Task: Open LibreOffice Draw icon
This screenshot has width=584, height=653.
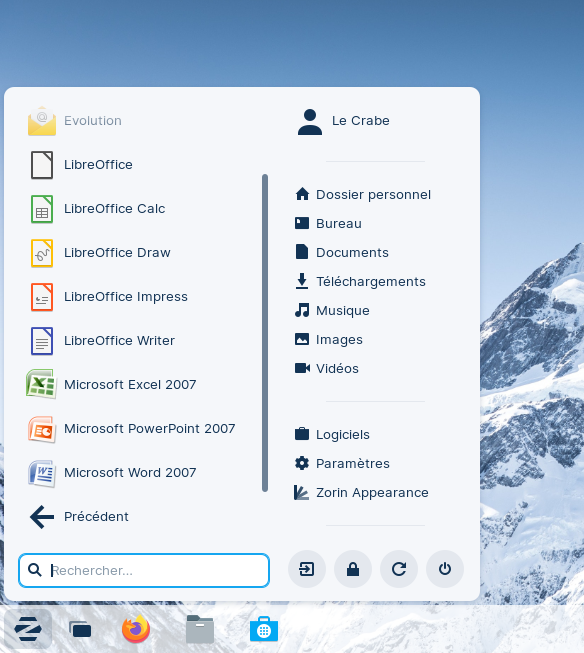Action: click(x=42, y=253)
